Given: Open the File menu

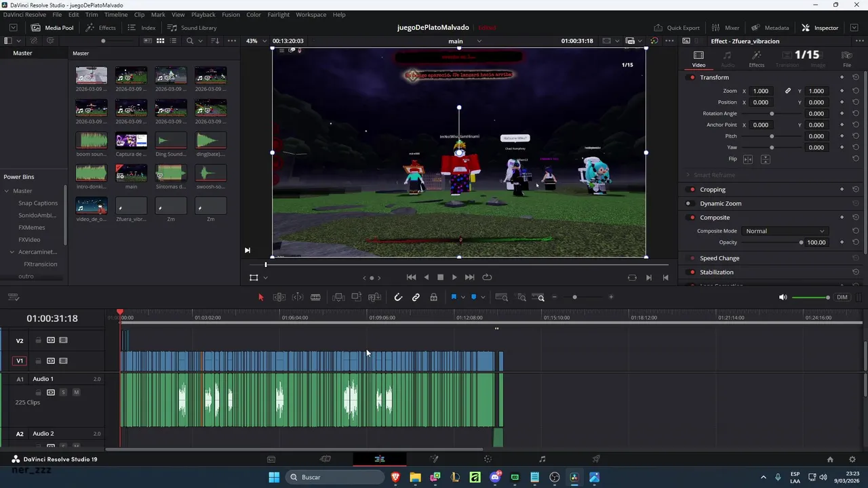Looking at the screenshot, I should 57,14.
